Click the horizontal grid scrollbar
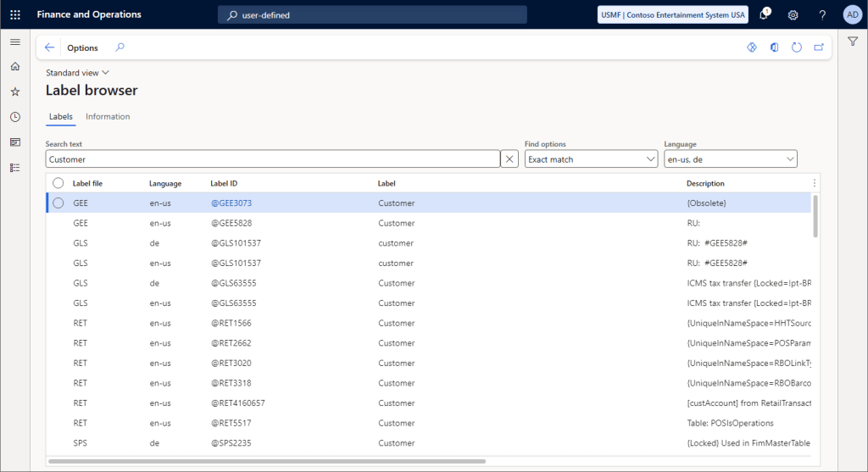 click(x=267, y=461)
